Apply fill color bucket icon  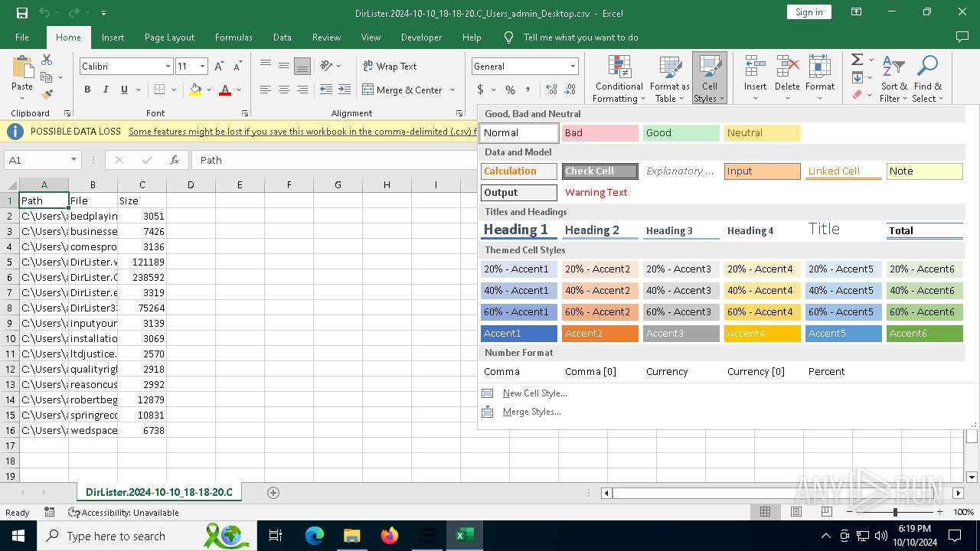pyautogui.click(x=195, y=90)
